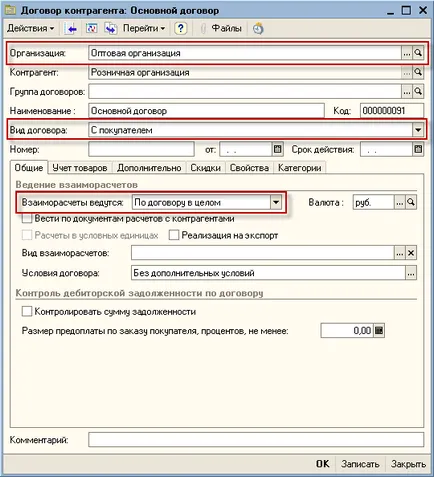This screenshot has height=477, width=434.
Task: Click the Код field with 000000091
Action: [x=392, y=111]
